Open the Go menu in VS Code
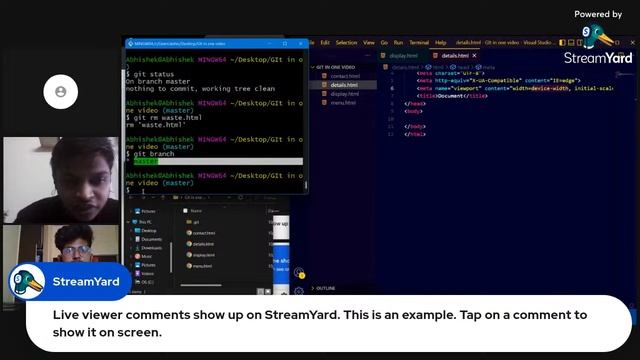Image resolution: width=640 pixels, height=360 pixels. pos(384,42)
